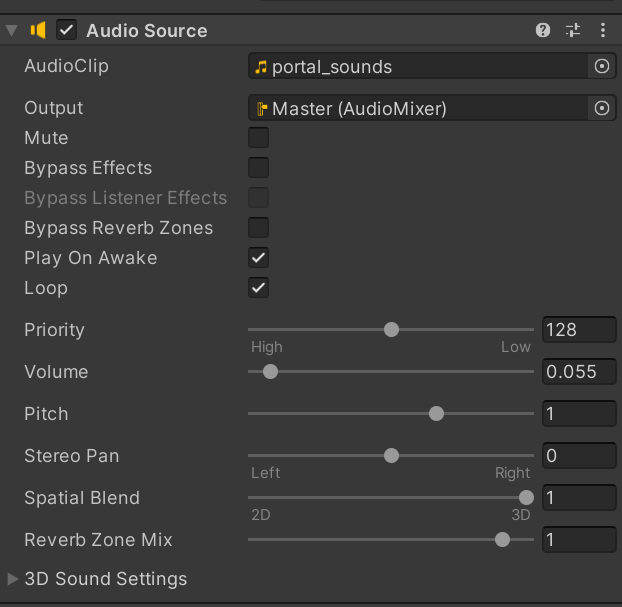
Task: Click the Pitch value field
Action: [579, 413]
